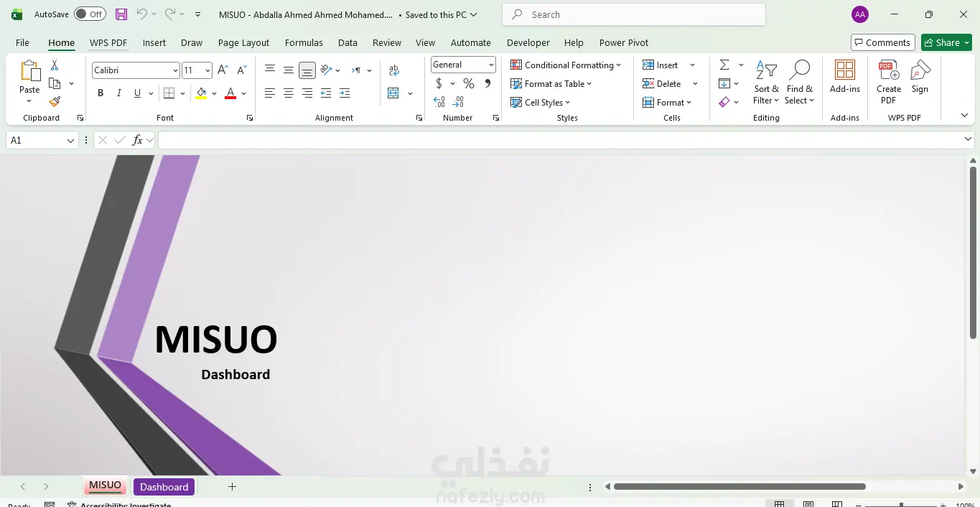The width and height of the screenshot is (980, 507).
Task: Click the Clear eraser icon
Action: pos(724,102)
